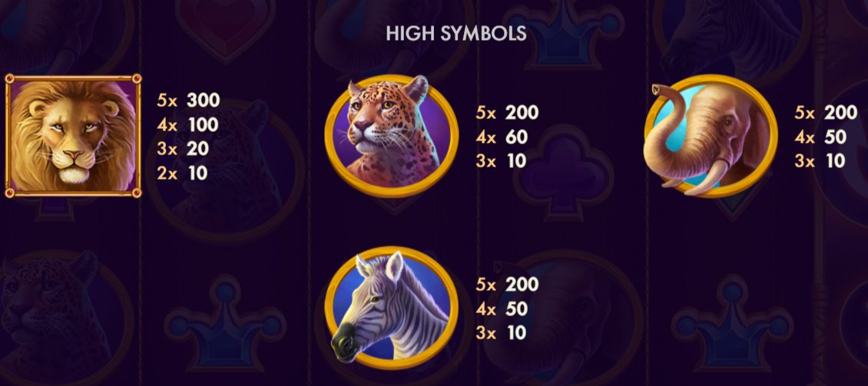Select the leopard symbol icon
The height and width of the screenshot is (386, 868).
392,136
